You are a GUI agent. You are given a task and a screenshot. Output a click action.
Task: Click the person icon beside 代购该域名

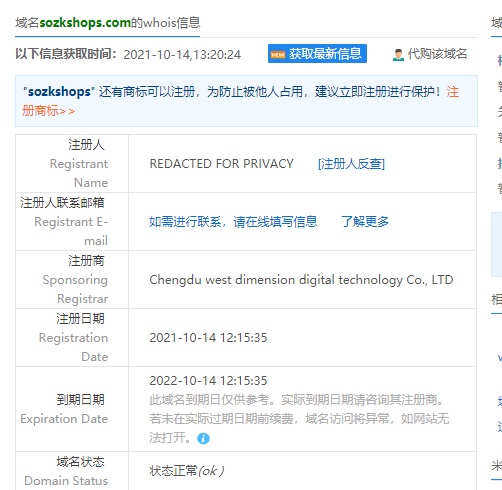(398, 55)
